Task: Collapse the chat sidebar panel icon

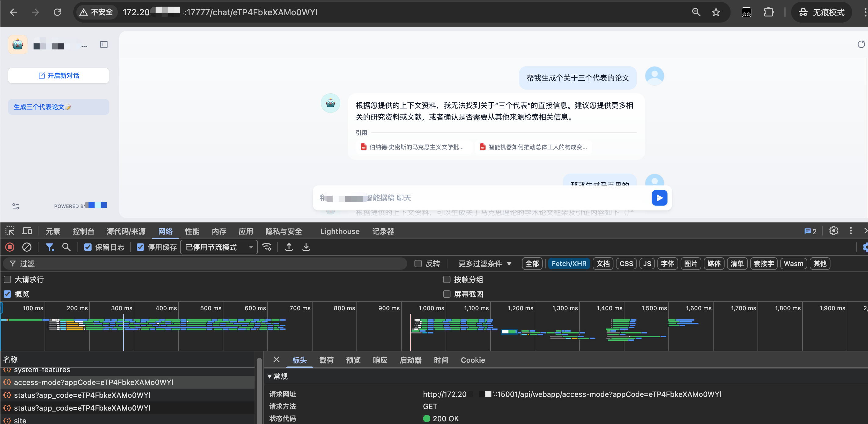Action: (x=104, y=45)
